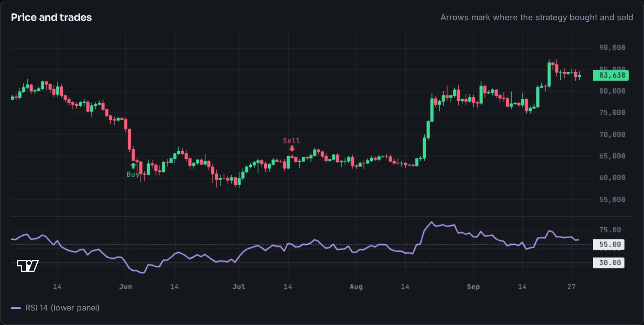644x325 pixels.
Task: Click the 60,000 price axis label
Action: (612, 178)
